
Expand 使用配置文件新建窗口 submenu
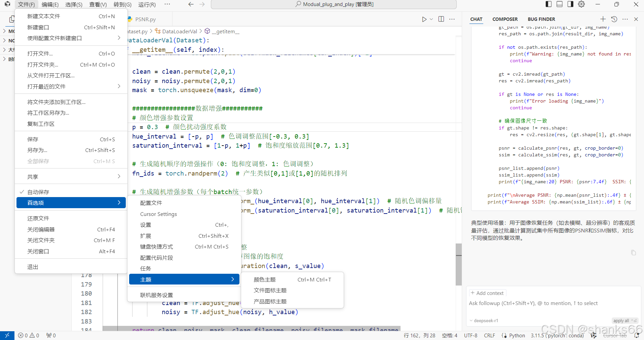click(71, 38)
